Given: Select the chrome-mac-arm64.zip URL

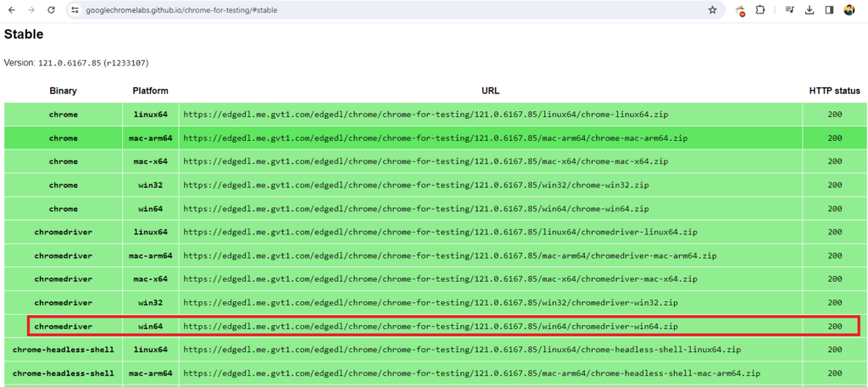Looking at the screenshot, I should point(436,138).
